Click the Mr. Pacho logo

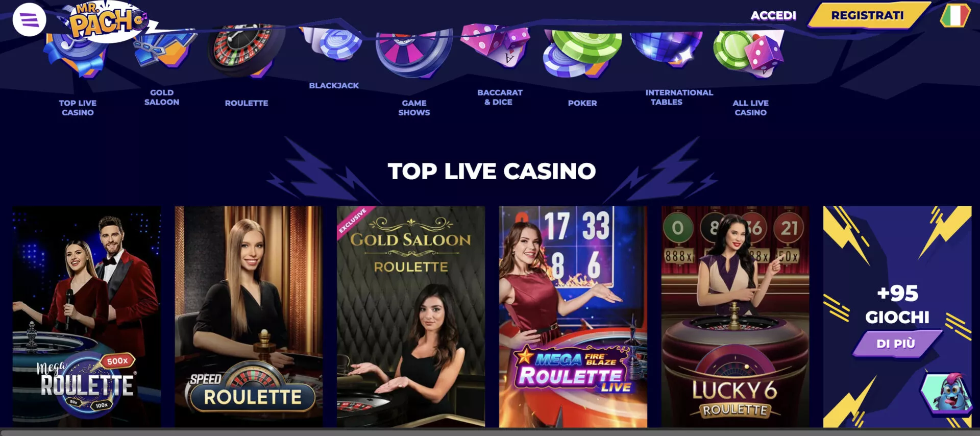(107, 21)
